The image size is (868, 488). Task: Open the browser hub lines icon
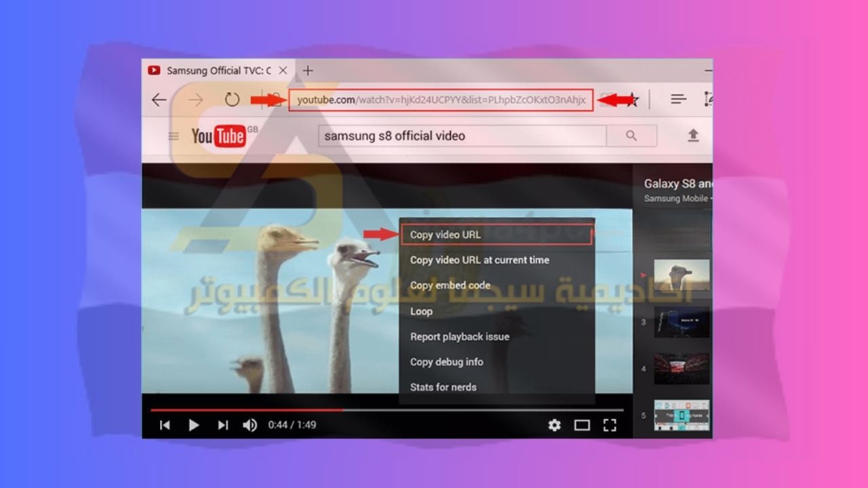click(678, 100)
